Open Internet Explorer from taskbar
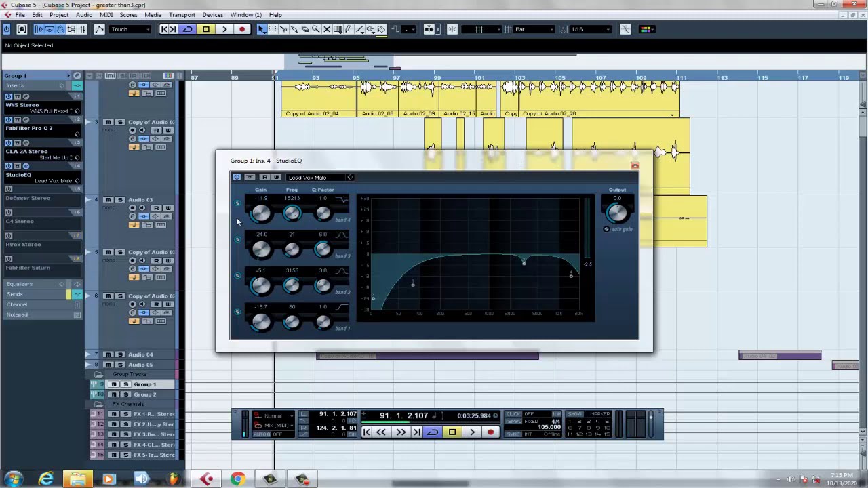 46,479
